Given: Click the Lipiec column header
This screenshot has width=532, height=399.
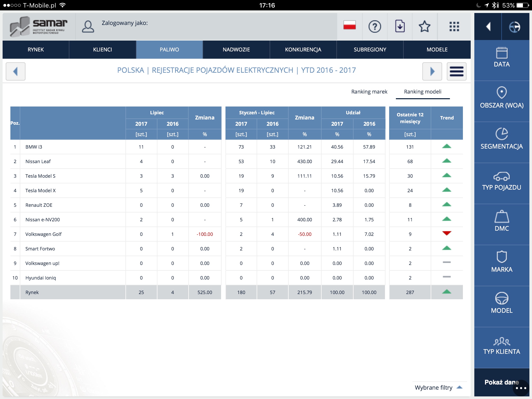Looking at the screenshot, I should [157, 112].
